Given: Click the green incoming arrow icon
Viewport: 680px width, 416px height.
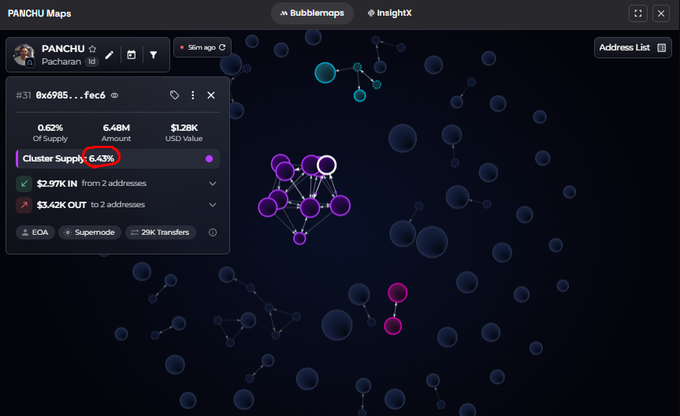Looking at the screenshot, I should tap(24, 183).
